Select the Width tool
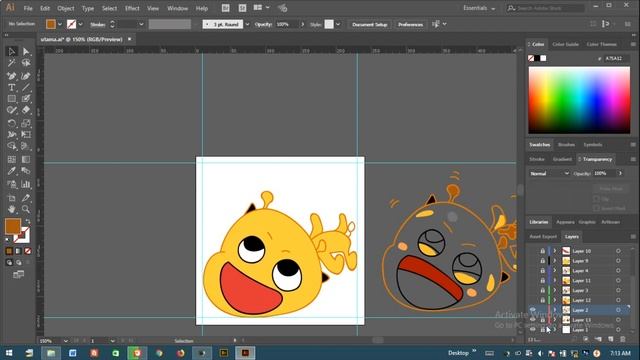The image size is (640, 360). click(11, 134)
